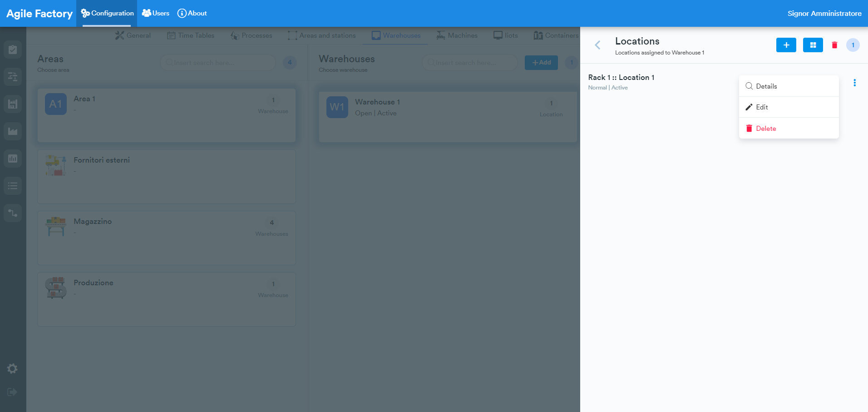Click the A1 avatar icon
This screenshot has height=412, width=868.
click(x=56, y=104)
